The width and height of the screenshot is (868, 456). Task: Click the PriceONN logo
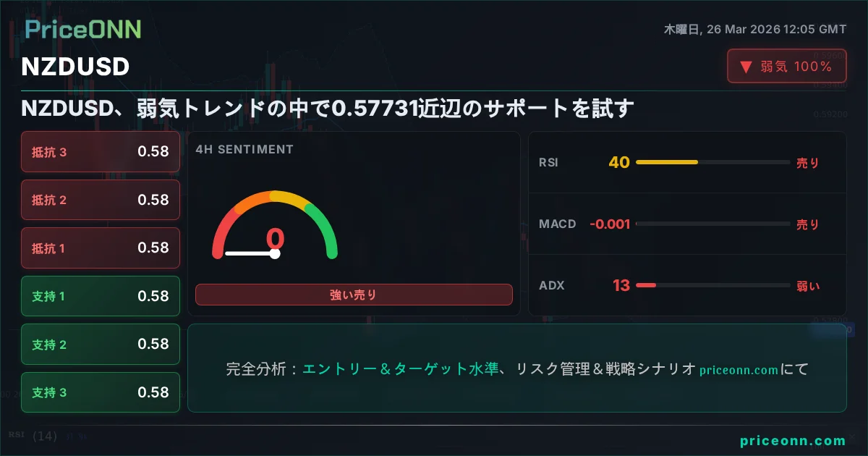82,30
